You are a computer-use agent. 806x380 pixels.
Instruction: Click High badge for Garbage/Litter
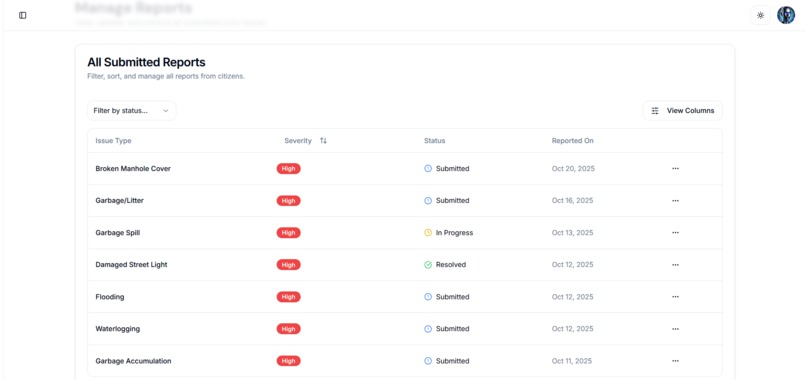(288, 201)
